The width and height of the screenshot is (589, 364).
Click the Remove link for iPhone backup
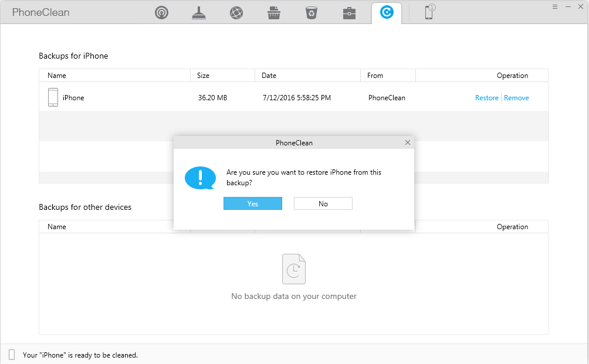pyautogui.click(x=516, y=98)
